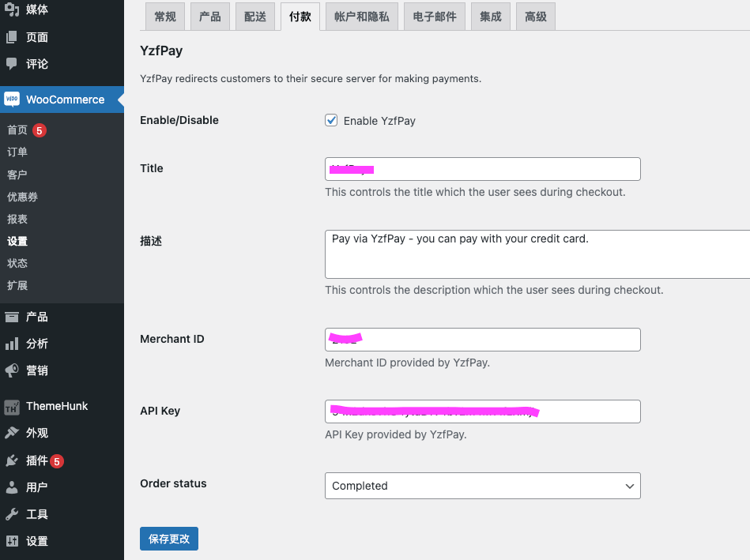The height and width of the screenshot is (560, 750).
Task: Focus the API Key input field
Action: [x=483, y=412]
